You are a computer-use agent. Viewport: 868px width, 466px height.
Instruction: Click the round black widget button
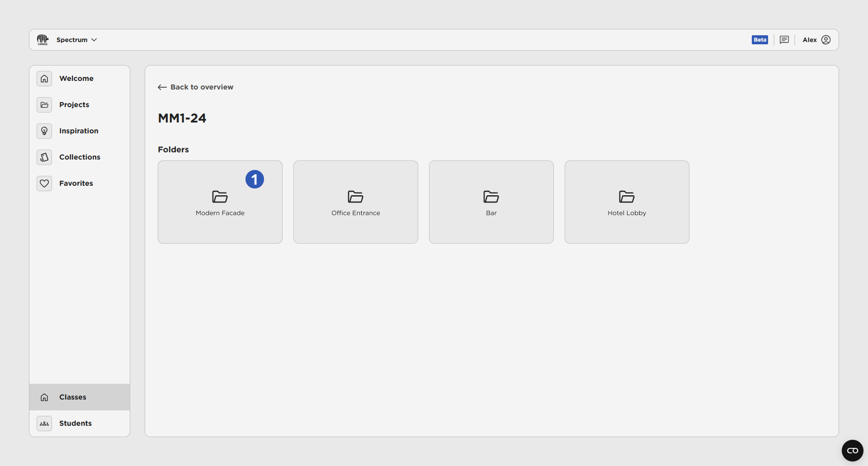(x=852, y=451)
